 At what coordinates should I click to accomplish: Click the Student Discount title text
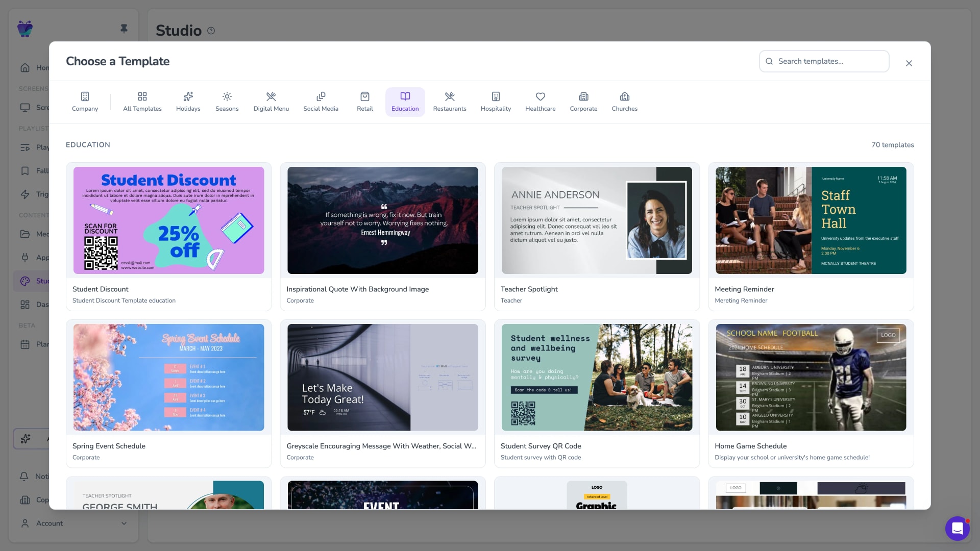[x=101, y=289]
